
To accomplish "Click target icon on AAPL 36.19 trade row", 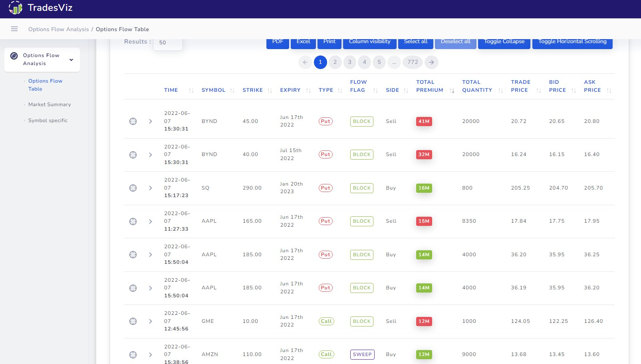I will [133, 288].
